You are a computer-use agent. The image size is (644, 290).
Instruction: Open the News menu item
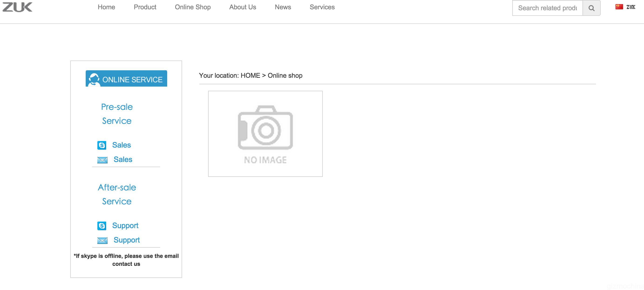[x=283, y=7]
